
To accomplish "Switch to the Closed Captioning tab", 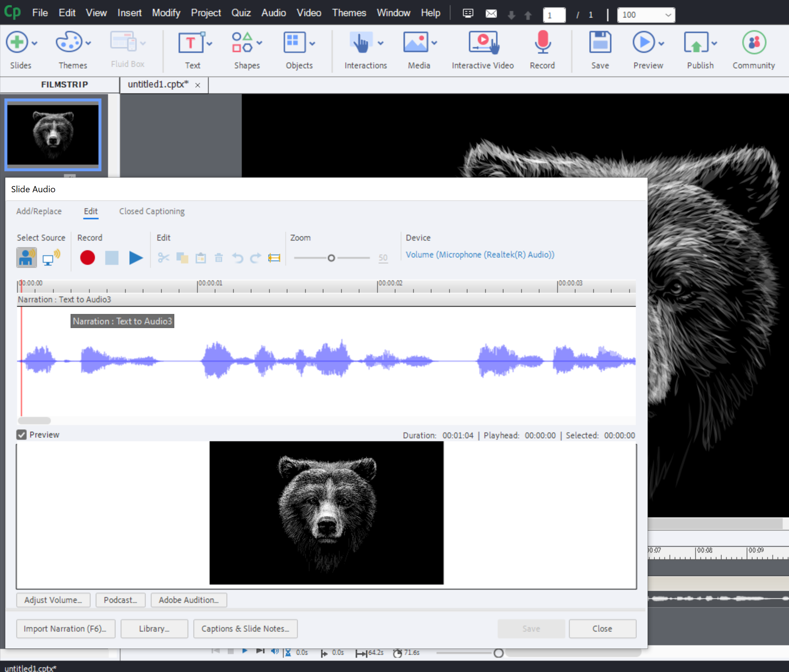I will tap(152, 211).
